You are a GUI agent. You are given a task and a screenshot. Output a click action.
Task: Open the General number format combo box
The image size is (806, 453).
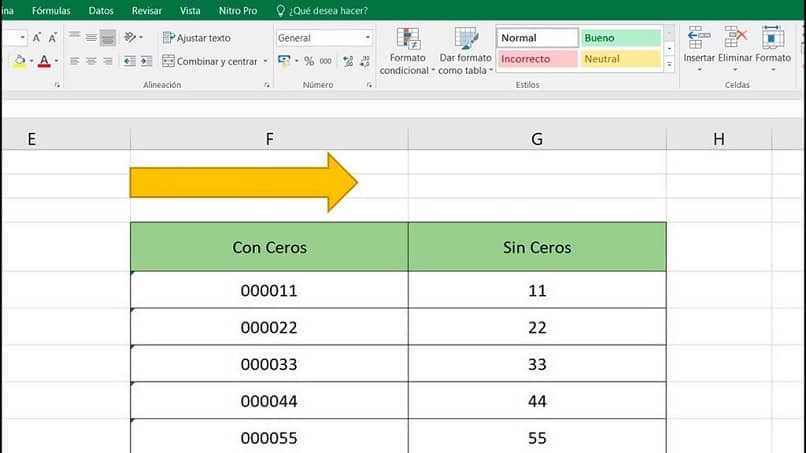324,38
